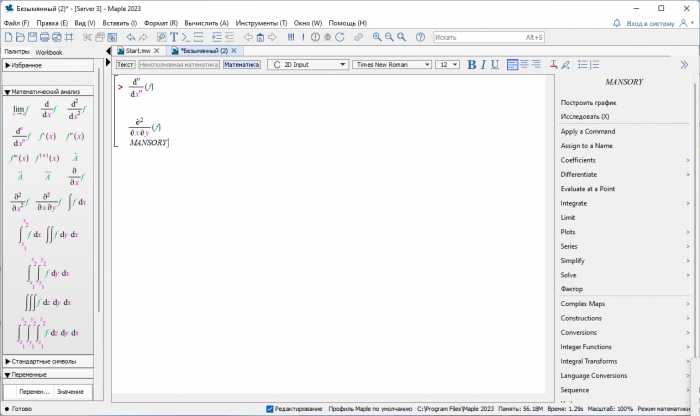The width and height of the screenshot is (700, 416).
Task: Switch to Математика input mode
Action: click(x=242, y=65)
